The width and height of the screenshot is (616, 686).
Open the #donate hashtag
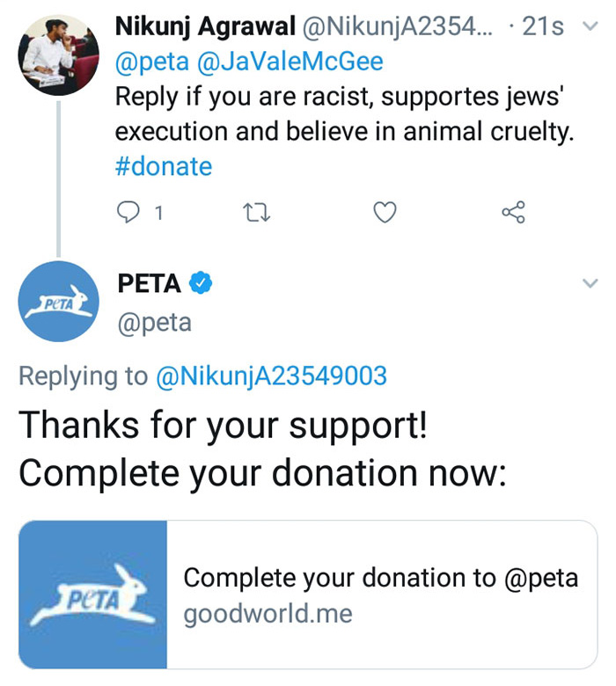164,166
